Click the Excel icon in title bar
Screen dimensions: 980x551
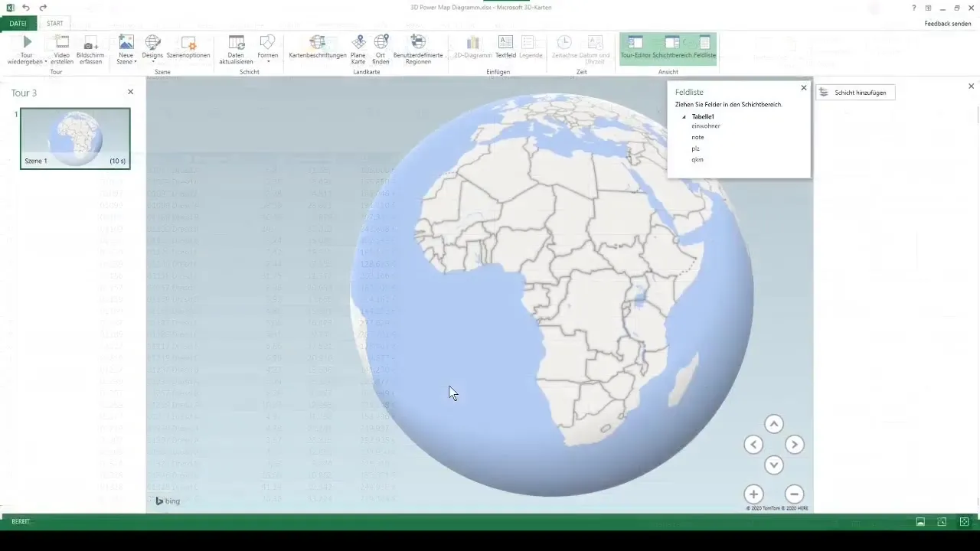tap(11, 8)
